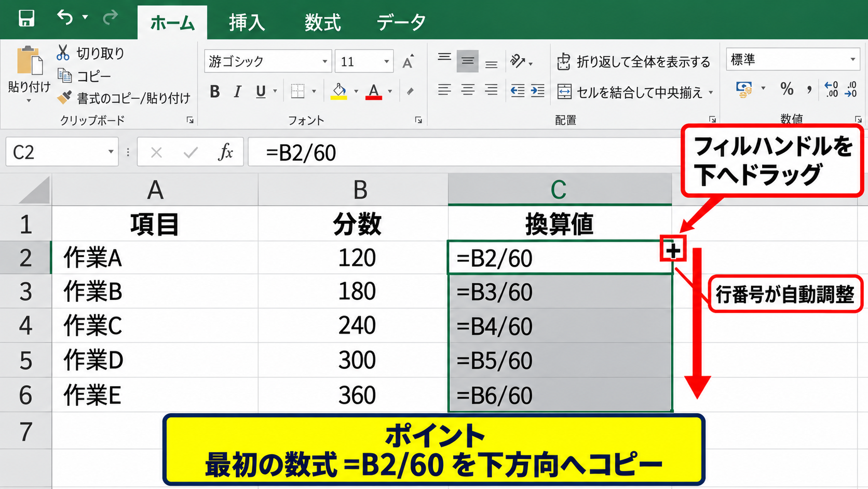Align text to bottom

tap(491, 65)
